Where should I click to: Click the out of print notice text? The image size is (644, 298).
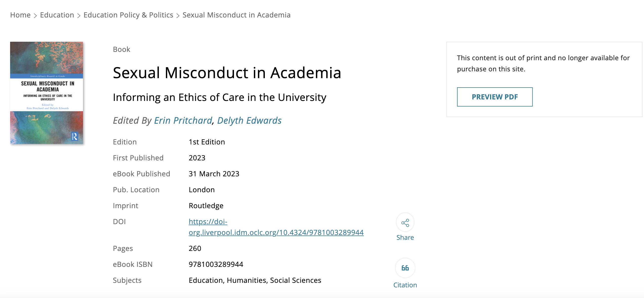[543, 63]
